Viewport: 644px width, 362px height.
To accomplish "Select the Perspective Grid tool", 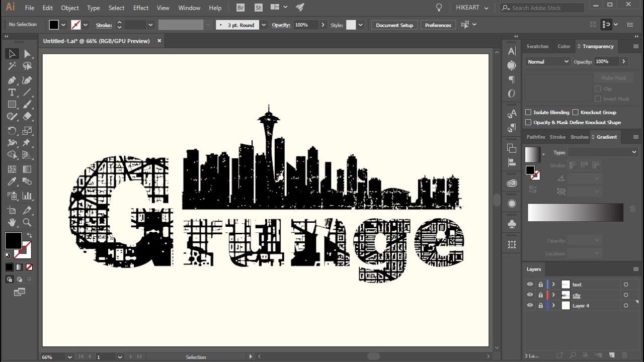I will pos(28,155).
